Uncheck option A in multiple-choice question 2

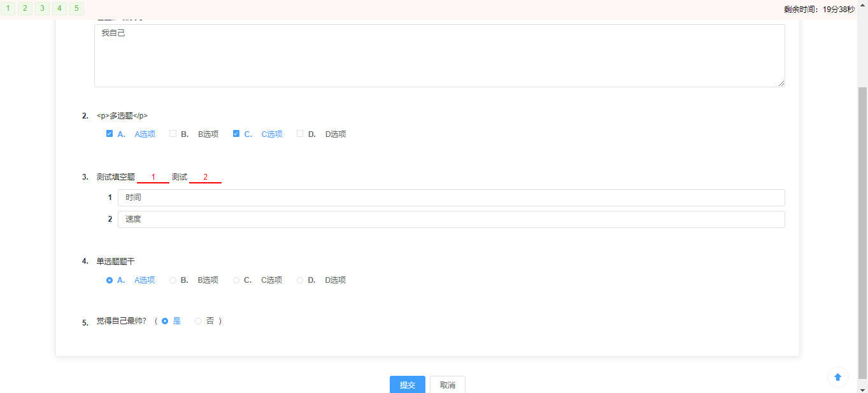click(x=110, y=134)
